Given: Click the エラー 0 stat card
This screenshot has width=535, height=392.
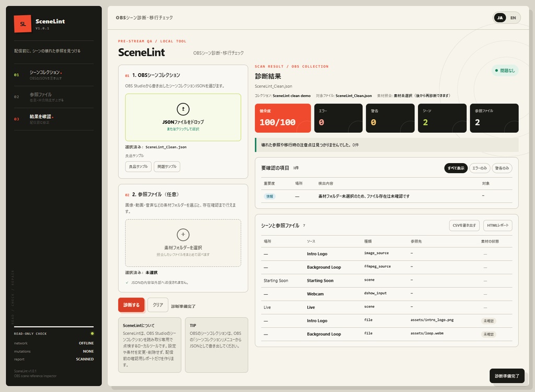Looking at the screenshot, I should [339, 118].
